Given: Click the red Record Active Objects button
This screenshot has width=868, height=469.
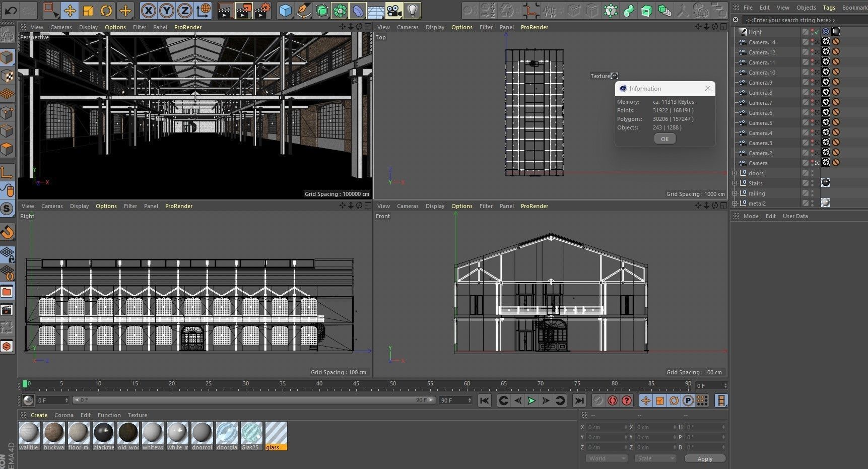Looking at the screenshot, I should (612, 400).
